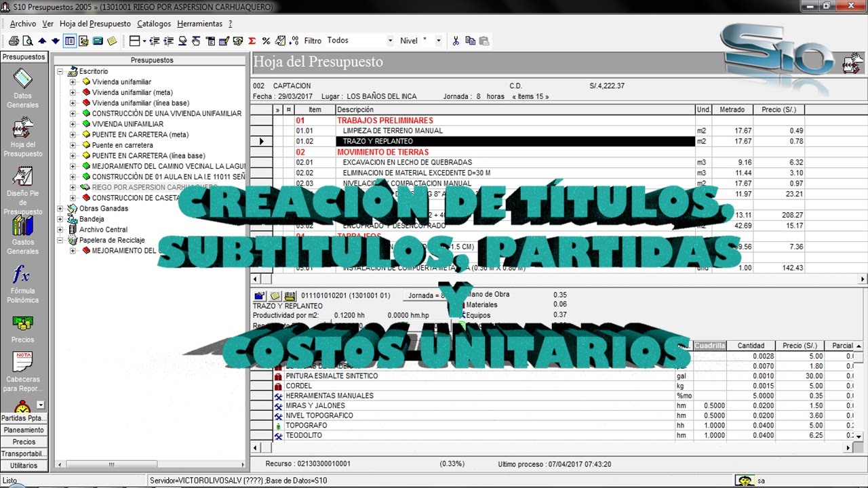Click the Cuadrilla column header

[x=710, y=346]
